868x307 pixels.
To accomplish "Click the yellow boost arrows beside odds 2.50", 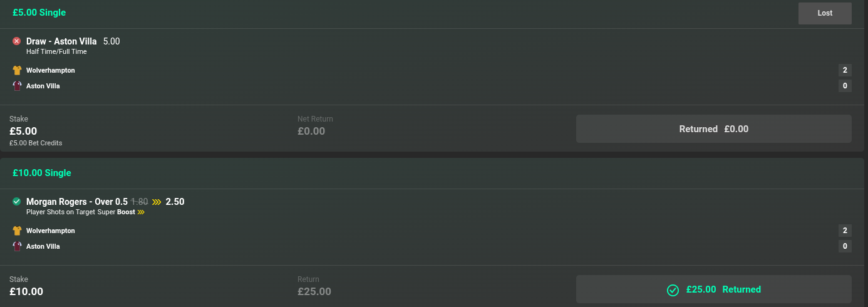I will [157, 202].
